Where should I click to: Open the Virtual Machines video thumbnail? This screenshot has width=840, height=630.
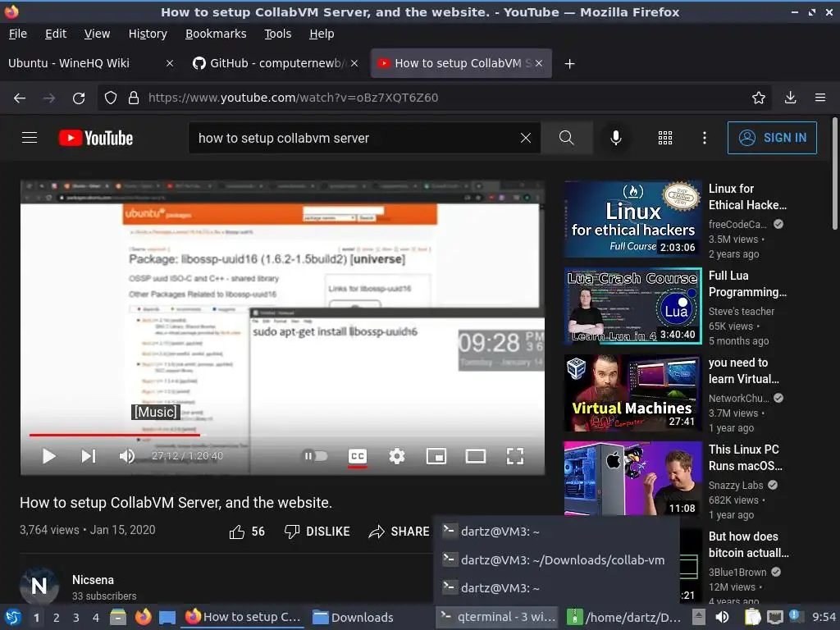(x=632, y=393)
